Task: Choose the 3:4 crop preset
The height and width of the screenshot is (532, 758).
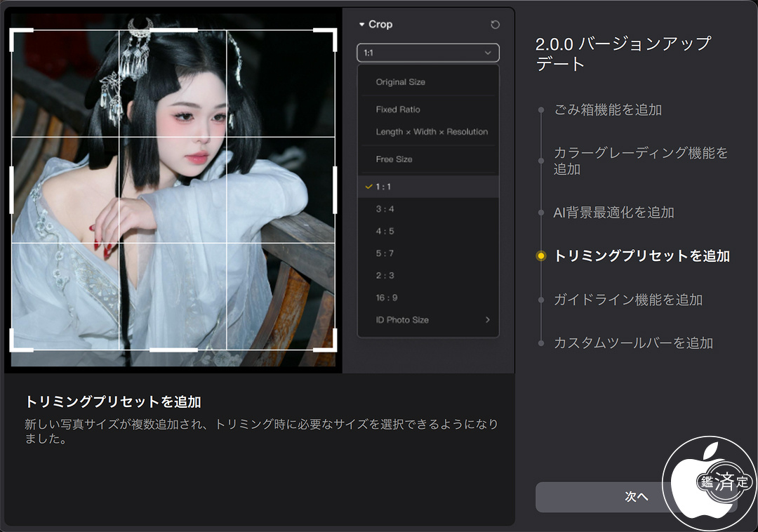Action: [385, 209]
